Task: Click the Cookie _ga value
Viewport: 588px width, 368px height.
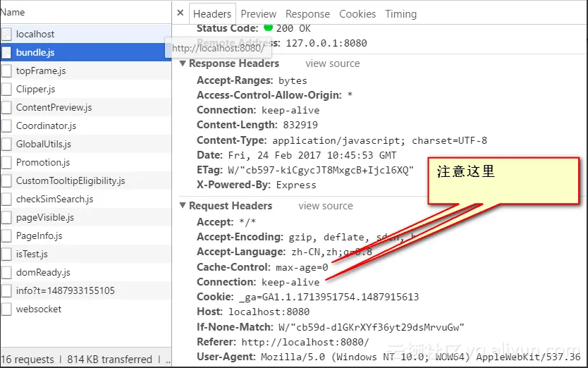Action: [329, 297]
